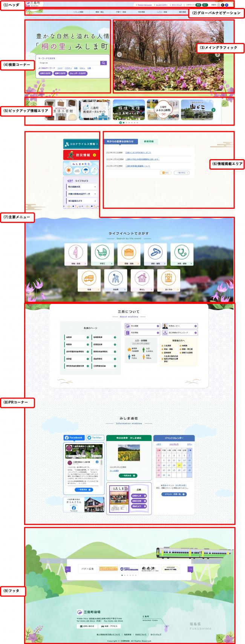Screen dimensions: 245x644
Task: Open the 結婚・離婚 rings icon
Action: [155, 255]
